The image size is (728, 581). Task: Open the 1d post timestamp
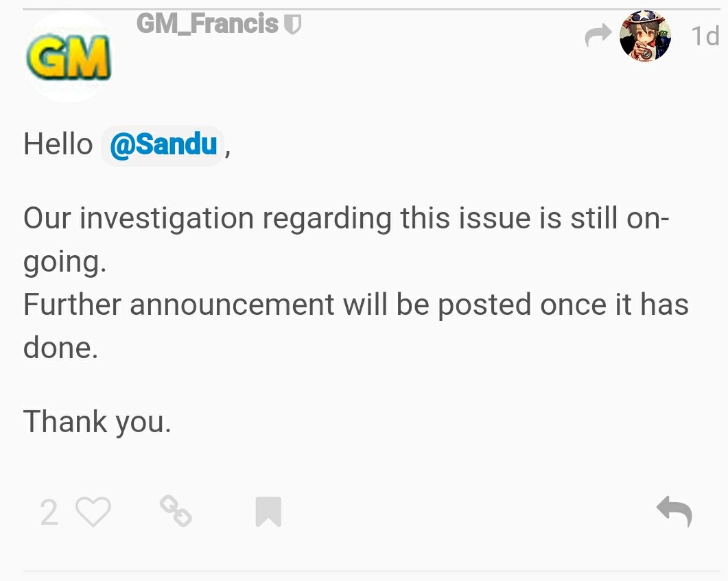[x=705, y=36]
